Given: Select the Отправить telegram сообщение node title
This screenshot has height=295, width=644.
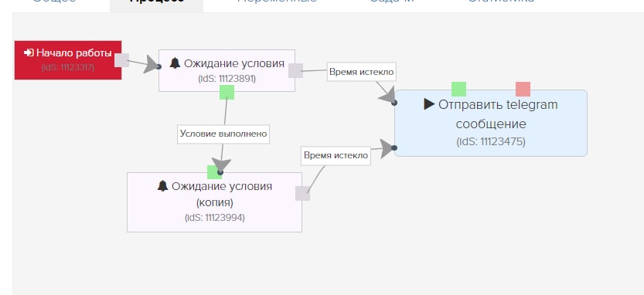Looking at the screenshot, I should point(498,114).
